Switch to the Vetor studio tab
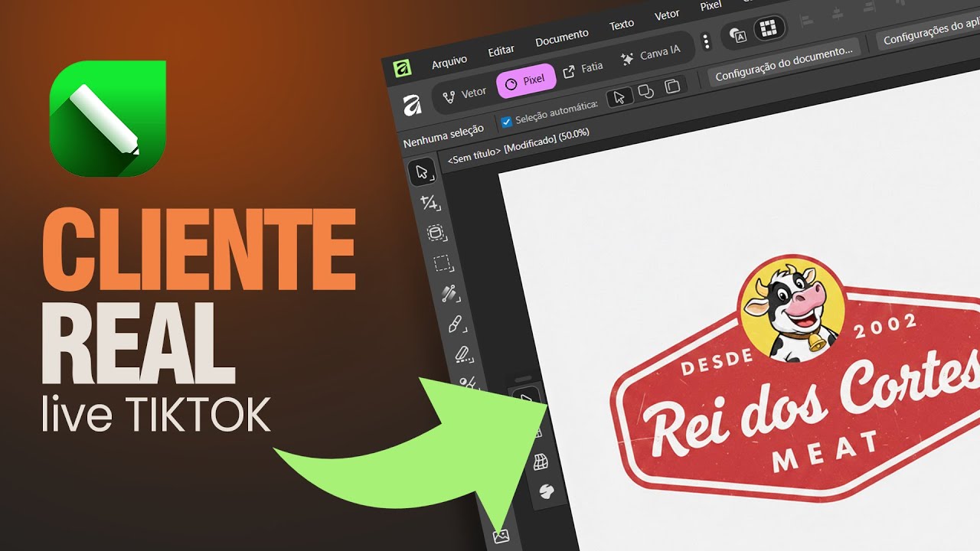Image resolution: width=980 pixels, height=551 pixels. [465, 93]
